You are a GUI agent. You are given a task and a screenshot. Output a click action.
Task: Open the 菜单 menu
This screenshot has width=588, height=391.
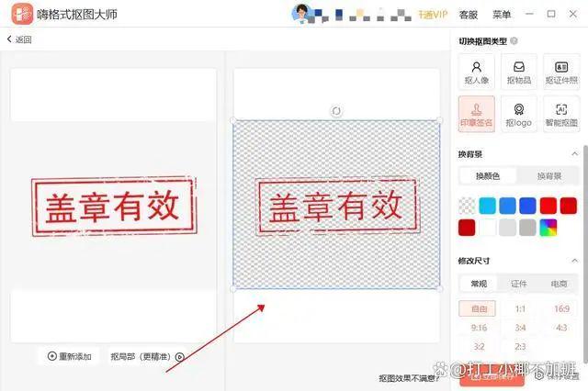[x=502, y=15]
